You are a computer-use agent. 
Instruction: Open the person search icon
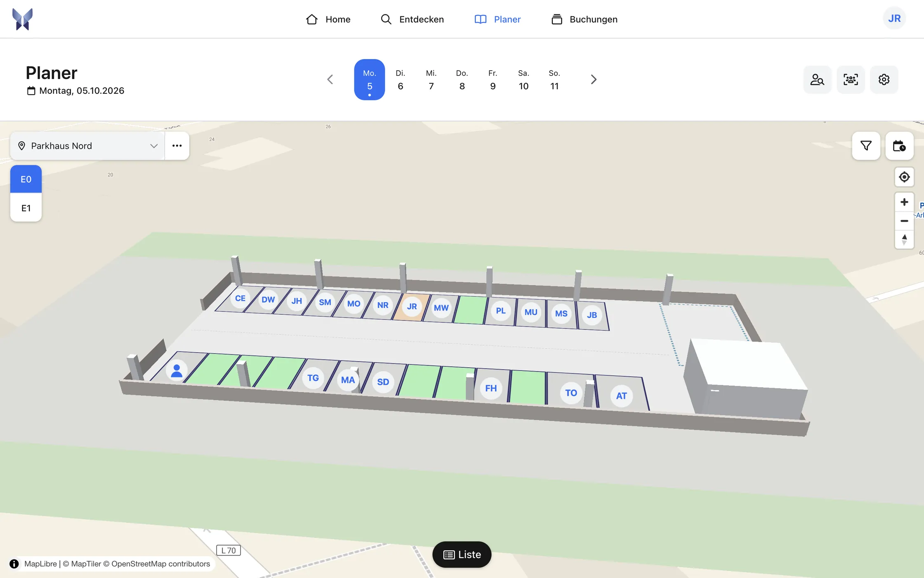(x=817, y=79)
